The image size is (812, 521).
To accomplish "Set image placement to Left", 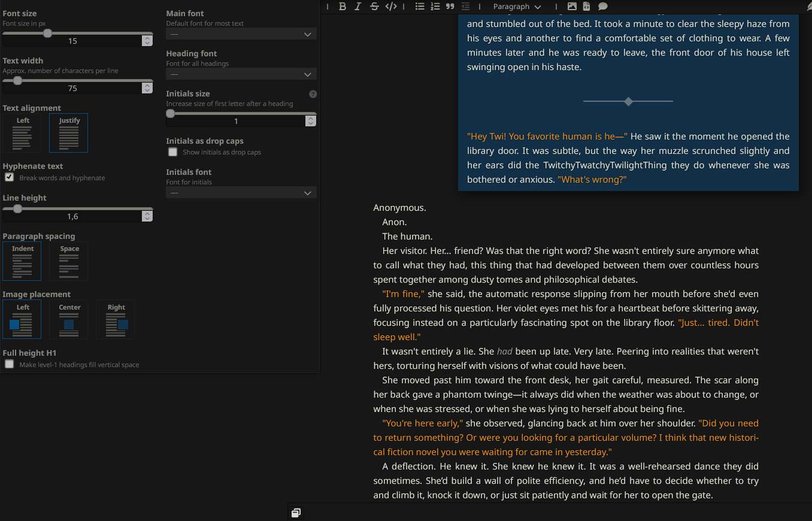I will coord(22,319).
